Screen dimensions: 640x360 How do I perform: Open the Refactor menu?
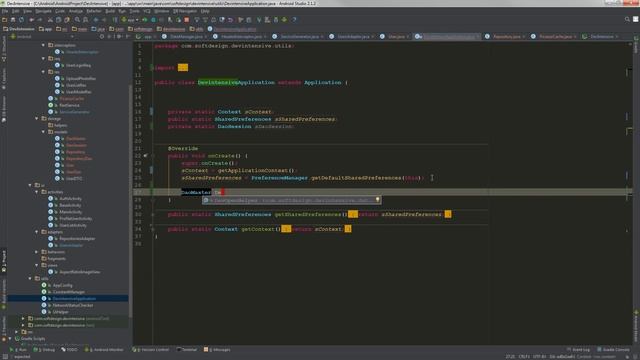[x=94, y=11]
